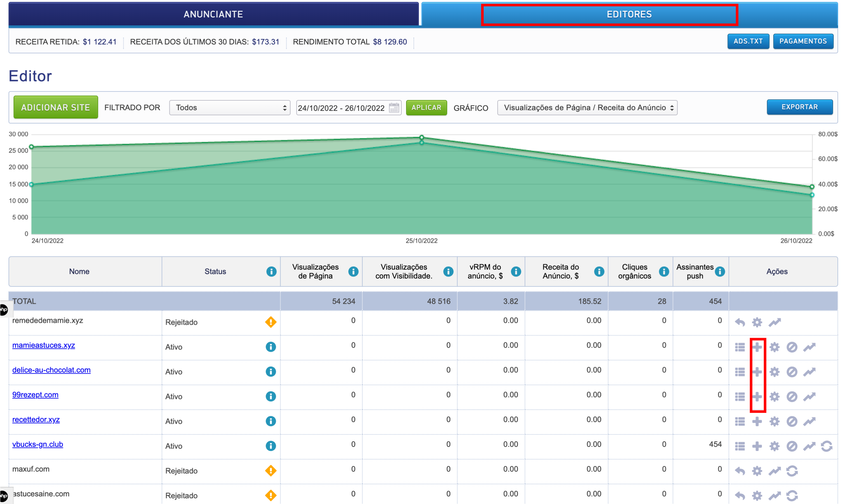Click warning icon next to maxuf.com Rejeitado
Image resolution: width=846 pixels, height=504 pixels.
(x=271, y=471)
